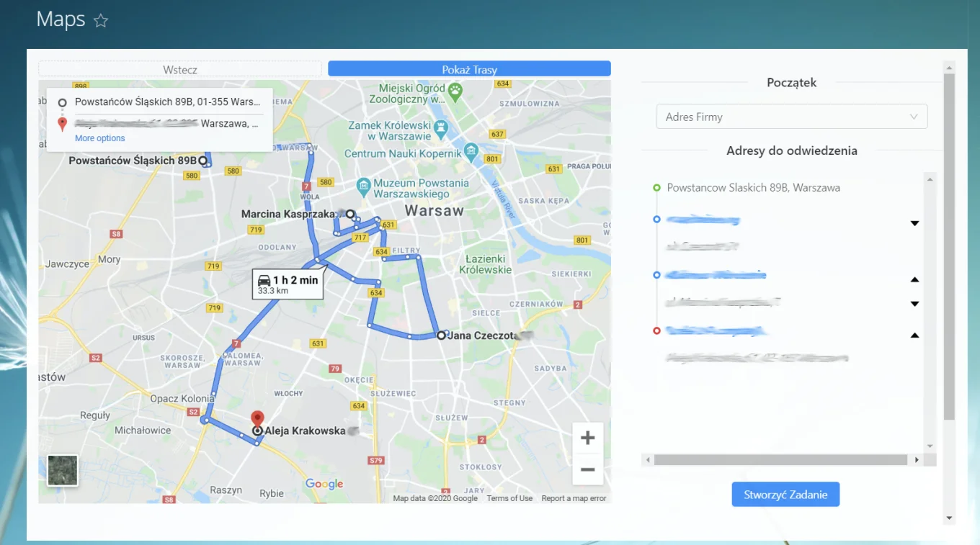Switch to satellite view thumbnail
Screen dimensions: 980x545
coord(63,470)
